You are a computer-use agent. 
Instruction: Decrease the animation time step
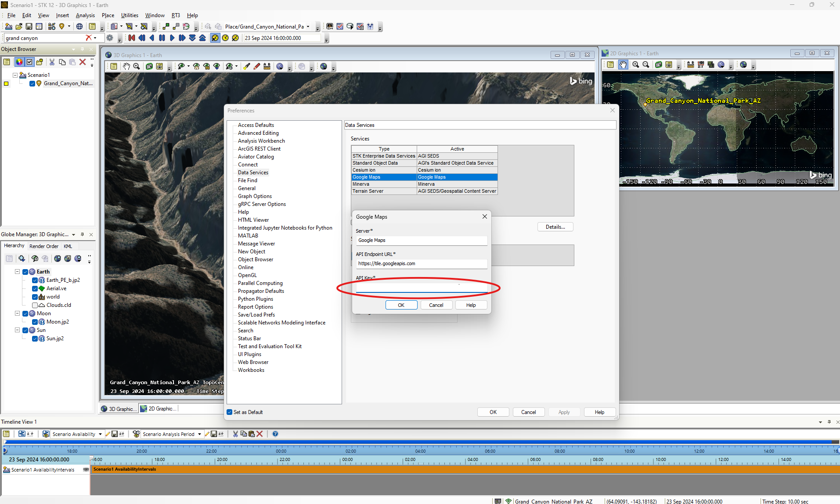tap(192, 38)
